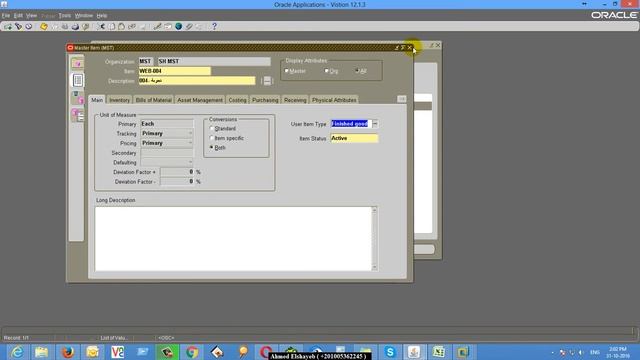Open the Defaulting dropdown
This screenshot has width=640, height=360.
190,162
